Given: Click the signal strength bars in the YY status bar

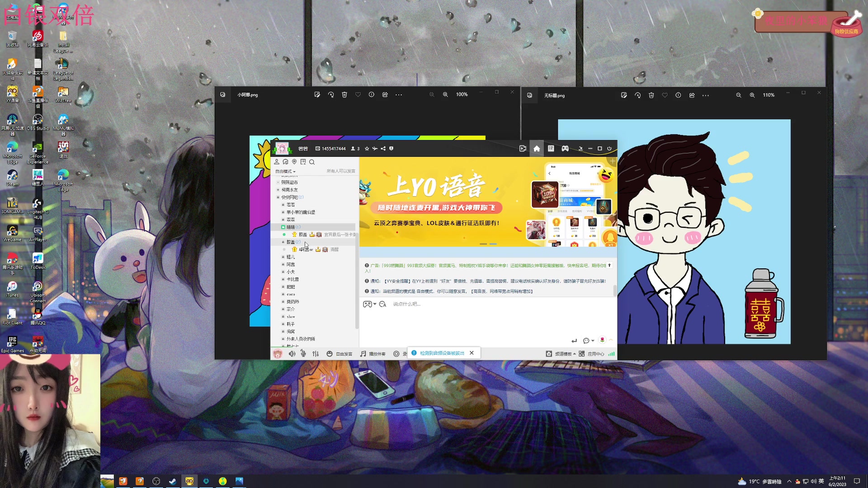Looking at the screenshot, I should point(611,354).
